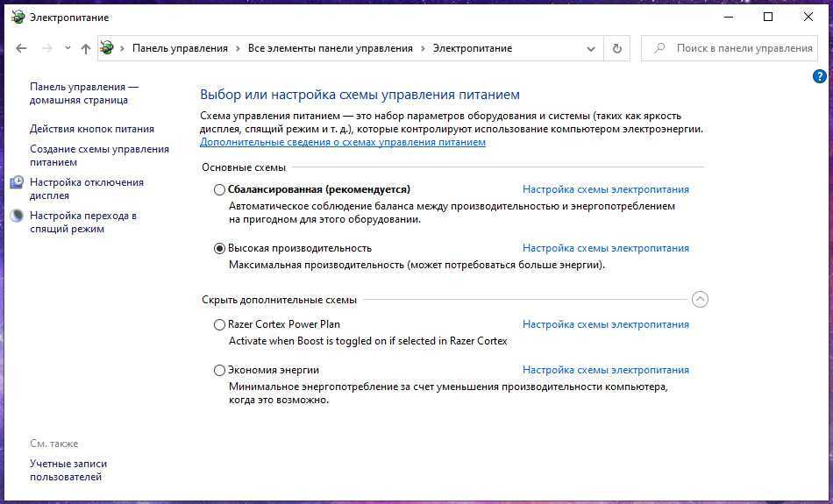Select the Сбалансированная power plan
This screenshot has height=504, width=833.
pos(219,189)
